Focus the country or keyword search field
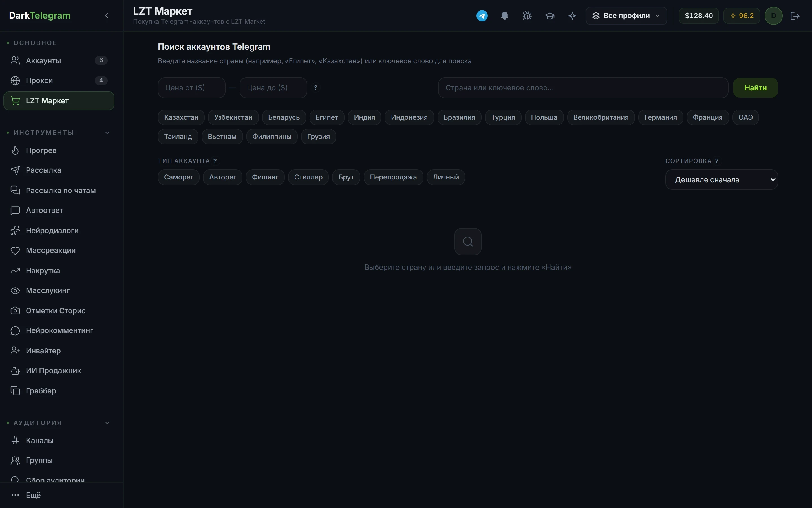 coord(583,88)
